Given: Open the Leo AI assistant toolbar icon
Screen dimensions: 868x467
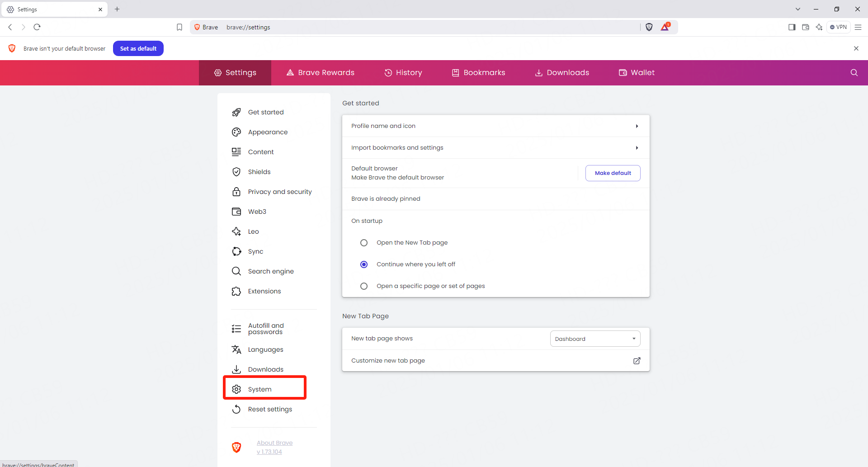Looking at the screenshot, I should click(819, 27).
